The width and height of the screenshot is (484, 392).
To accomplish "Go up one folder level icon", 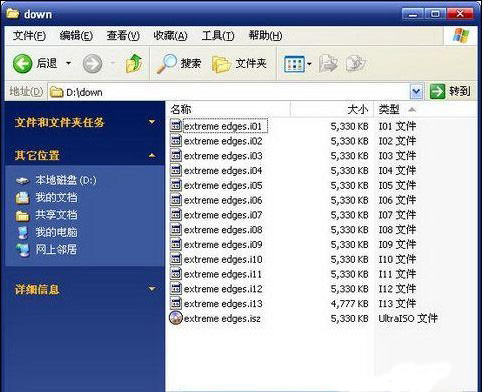I will 134,63.
